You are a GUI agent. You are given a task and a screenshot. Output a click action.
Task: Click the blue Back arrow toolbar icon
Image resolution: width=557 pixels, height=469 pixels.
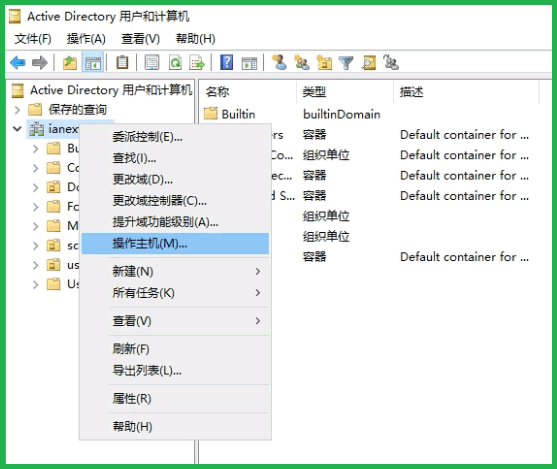pos(17,63)
